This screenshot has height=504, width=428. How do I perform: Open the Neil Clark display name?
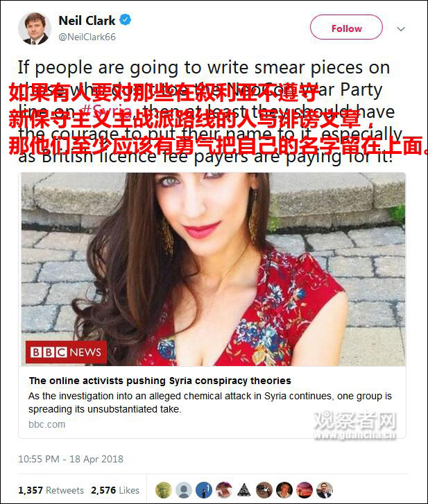(x=87, y=21)
